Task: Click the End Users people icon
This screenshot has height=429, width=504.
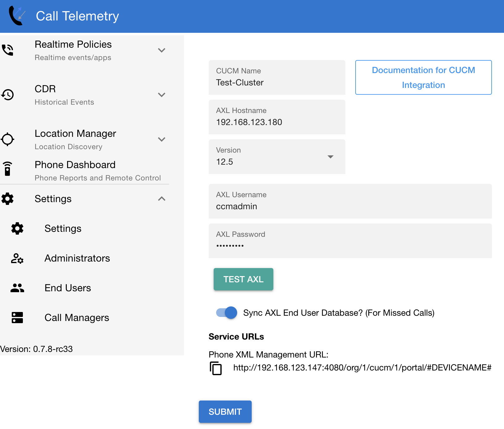Action: point(17,288)
